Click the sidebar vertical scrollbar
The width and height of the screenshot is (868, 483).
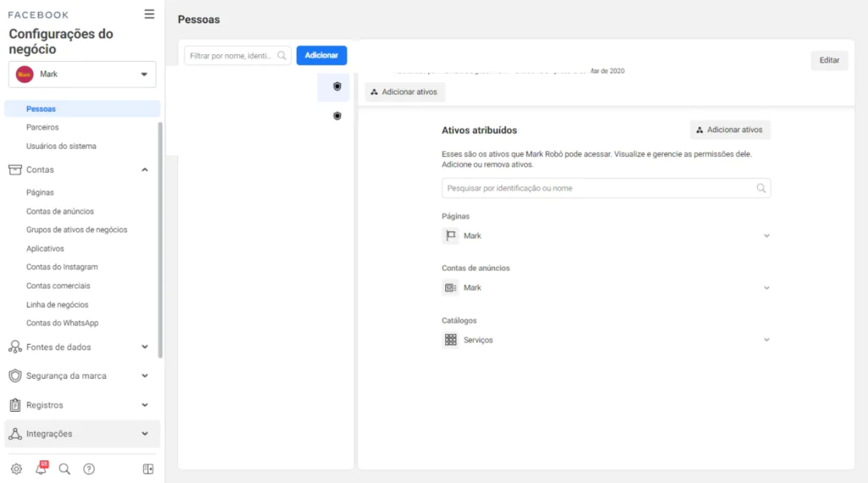coord(160,240)
